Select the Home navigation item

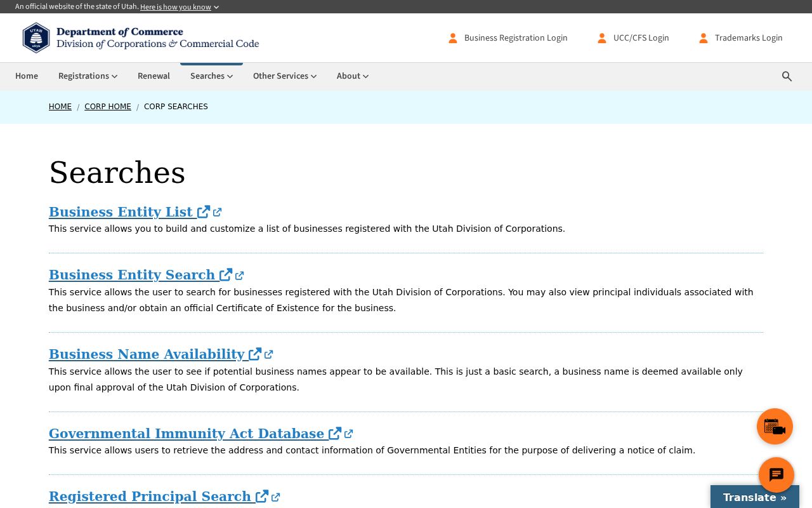point(27,76)
